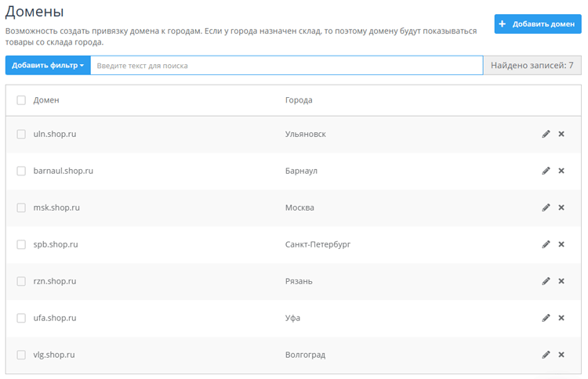Open editor for ufa.shop.ru
This screenshot has width=588, height=379.
pos(546,318)
